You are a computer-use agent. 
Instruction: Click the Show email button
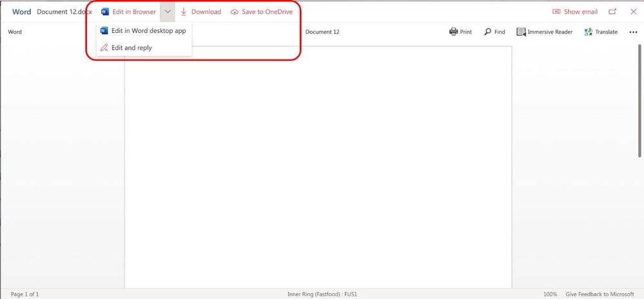coord(574,12)
